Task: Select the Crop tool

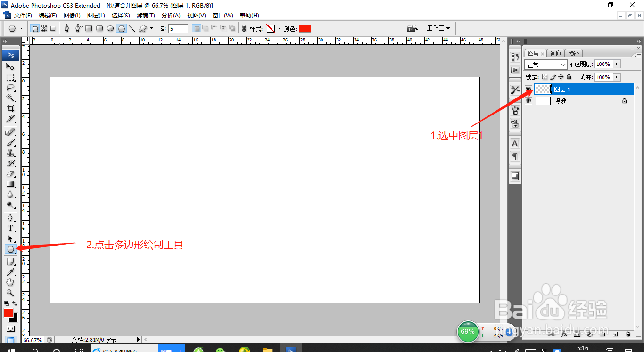Action: pos(10,108)
